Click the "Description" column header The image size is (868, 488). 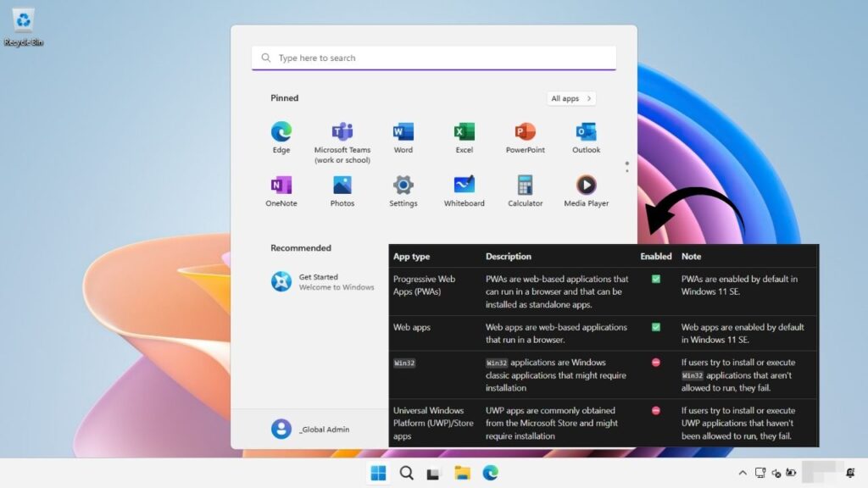(x=509, y=256)
